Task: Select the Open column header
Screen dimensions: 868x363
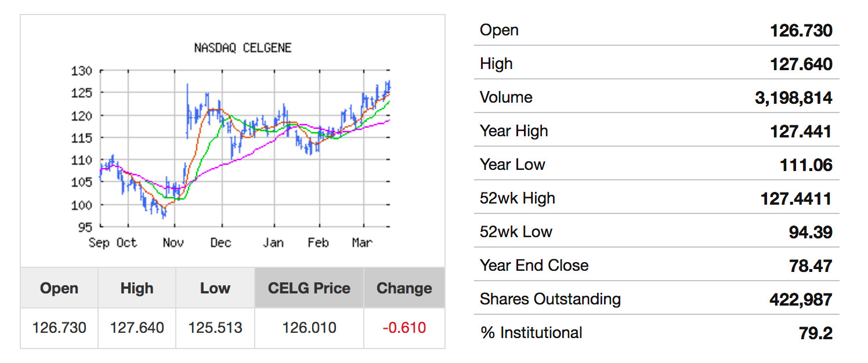Action: click(59, 288)
